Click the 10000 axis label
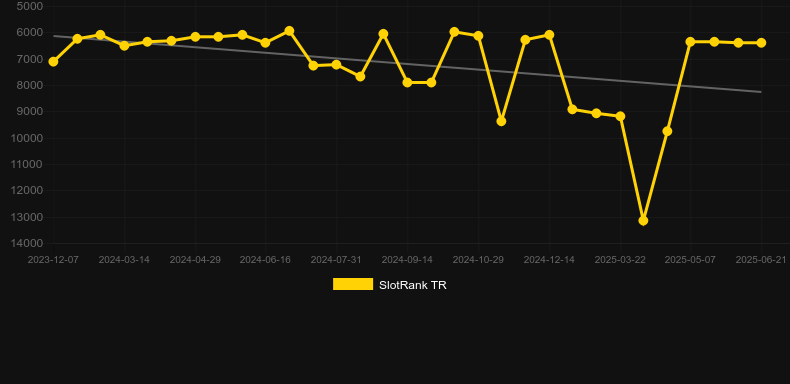The image size is (790, 384). (27, 138)
